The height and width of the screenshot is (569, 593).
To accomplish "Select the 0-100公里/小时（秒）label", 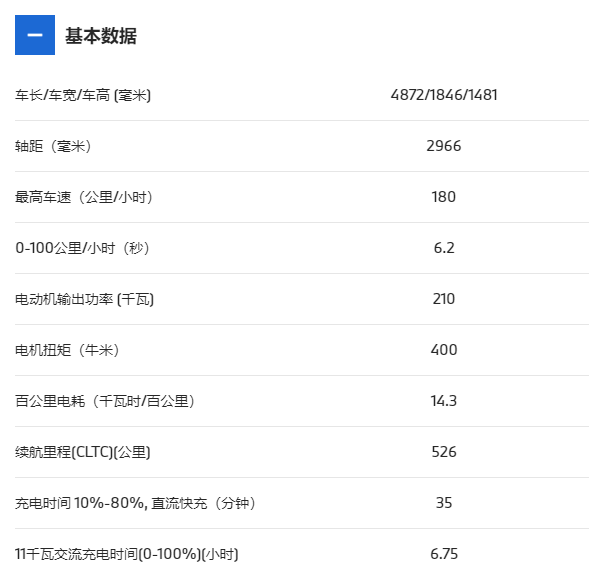I will (x=82, y=248).
